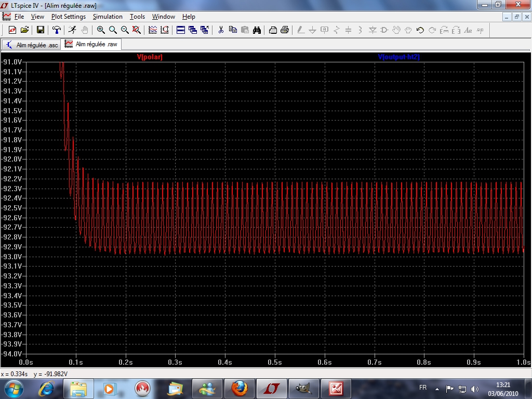Click the -92.0V vertical axis label
Viewport: 532px width, 399px height.
click(x=12, y=159)
